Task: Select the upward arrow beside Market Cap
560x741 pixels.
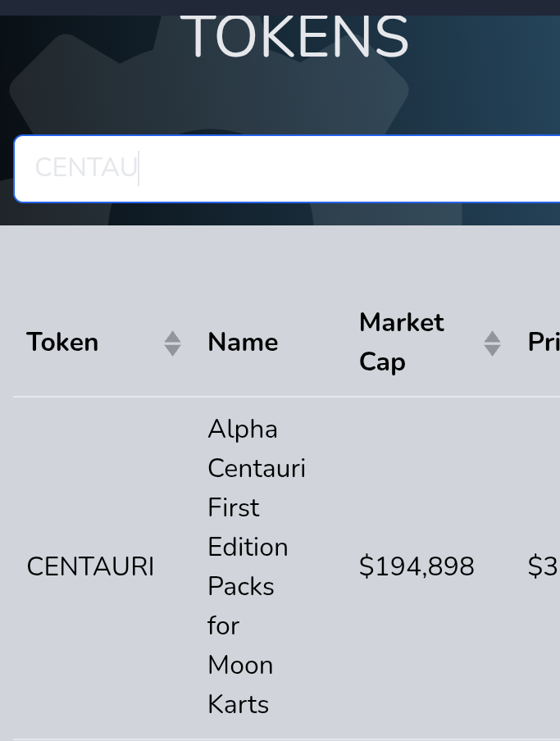Action: pyautogui.click(x=493, y=337)
